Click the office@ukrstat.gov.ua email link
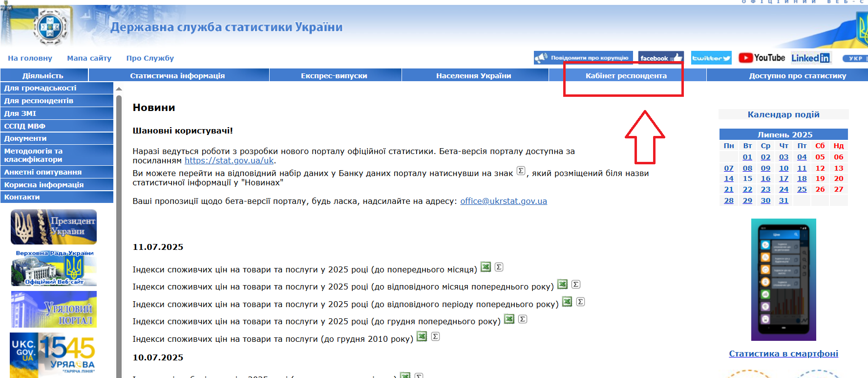868x378 pixels. (x=504, y=201)
